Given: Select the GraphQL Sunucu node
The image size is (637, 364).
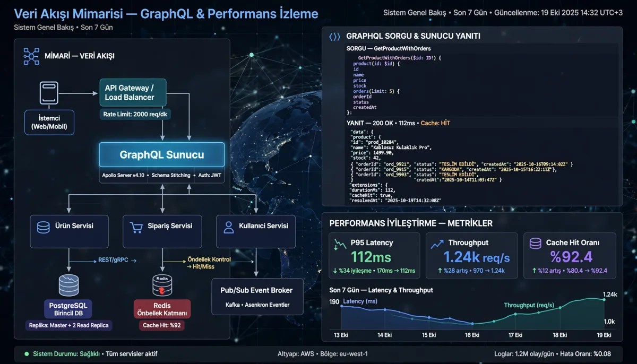Looking at the screenshot, I should click(162, 155).
